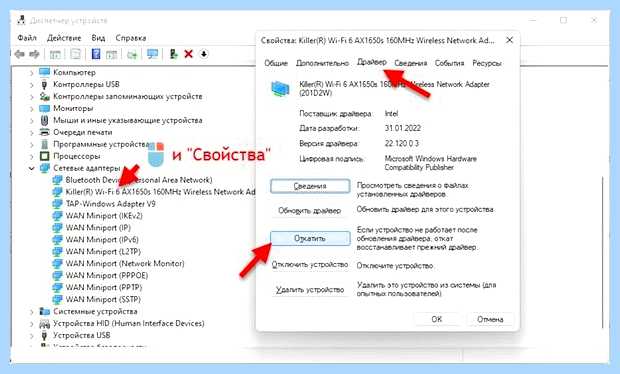This screenshot has height=374, width=620.
Task: Click the Обновить драйвер button
Action: pos(310,210)
